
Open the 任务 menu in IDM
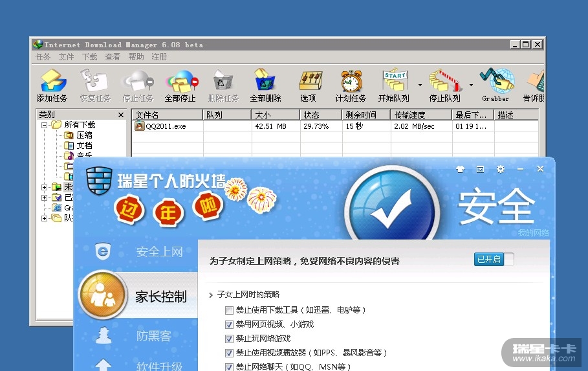coord(43,57)
